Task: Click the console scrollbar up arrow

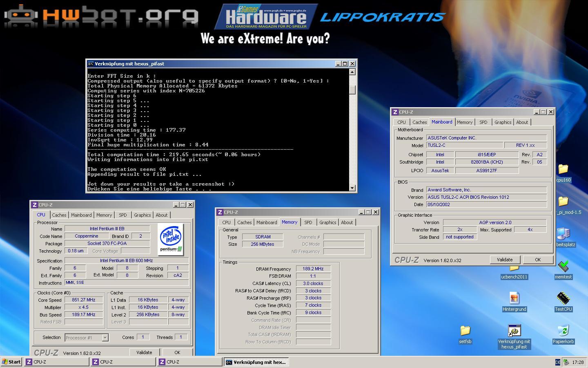Action: 352,72
